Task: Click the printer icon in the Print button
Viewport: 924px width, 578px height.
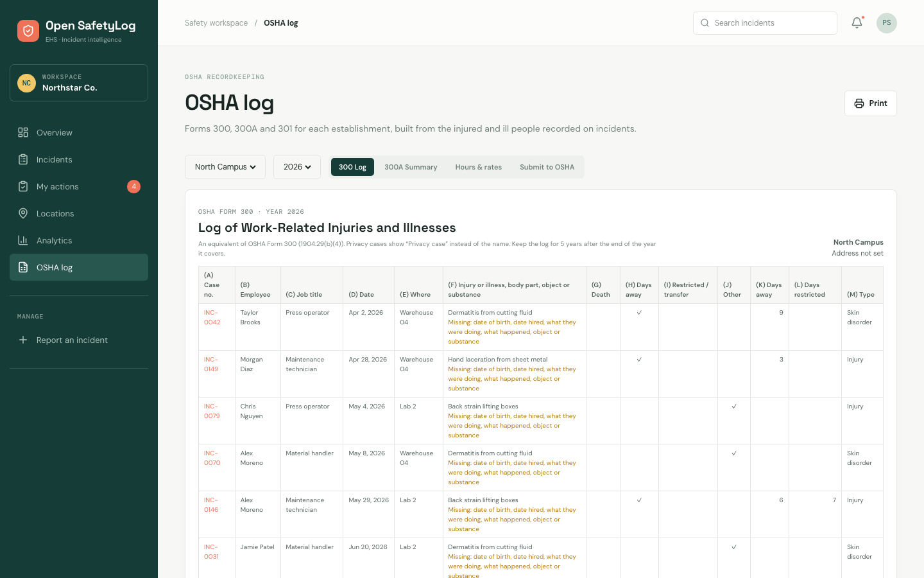Action: tap(859, 103)
